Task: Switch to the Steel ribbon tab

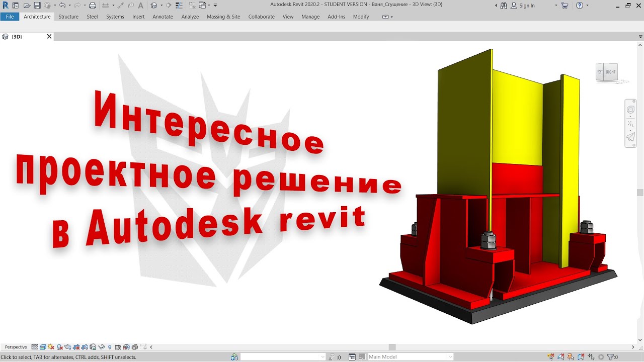Action: (92, 17)
